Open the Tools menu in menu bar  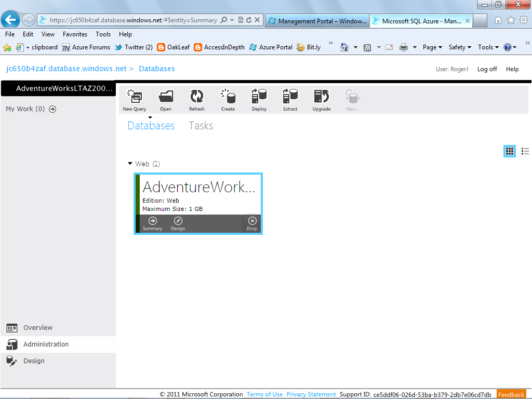(x=103, y=34)
